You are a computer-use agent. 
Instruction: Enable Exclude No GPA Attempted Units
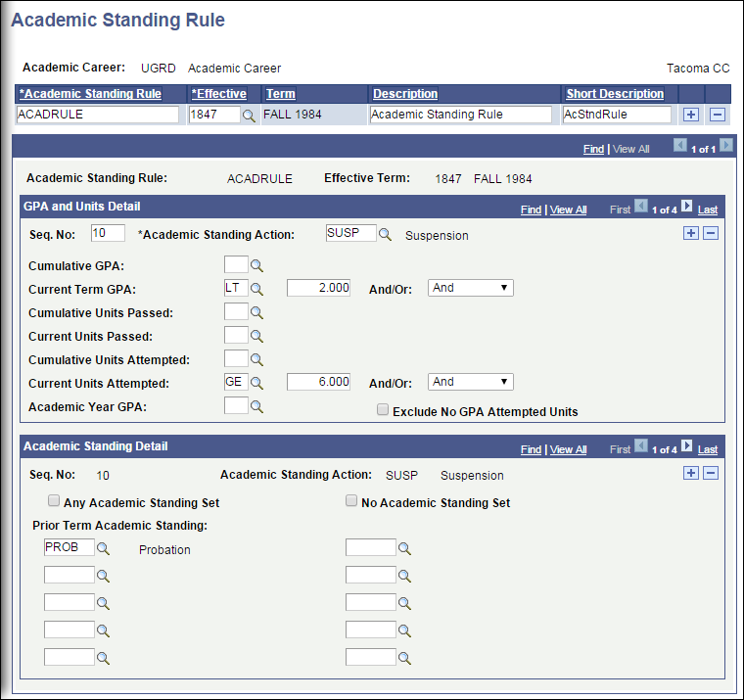(x=383, y=409)
